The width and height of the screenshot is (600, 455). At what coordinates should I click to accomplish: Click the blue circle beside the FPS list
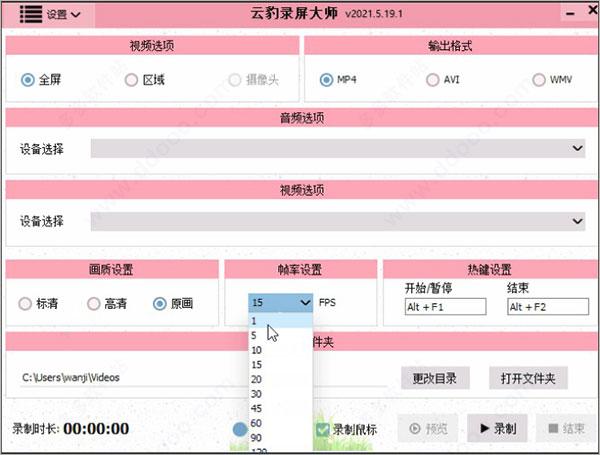(x=240, y=429)
